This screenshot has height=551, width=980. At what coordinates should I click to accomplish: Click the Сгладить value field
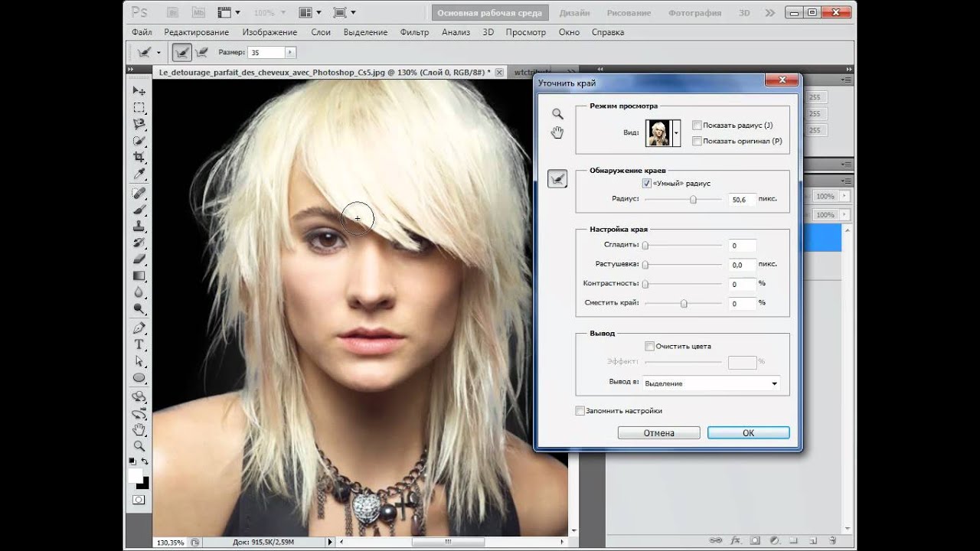743,246
